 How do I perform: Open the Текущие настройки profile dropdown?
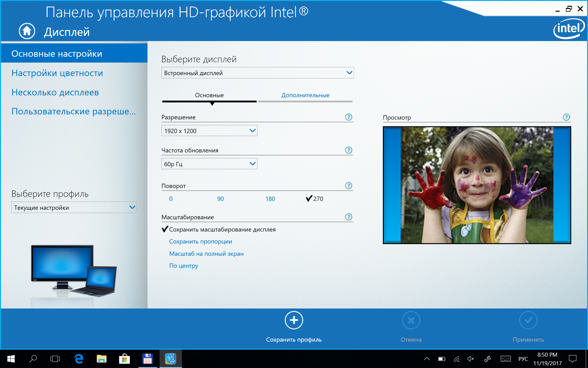[x=74, y=207]
